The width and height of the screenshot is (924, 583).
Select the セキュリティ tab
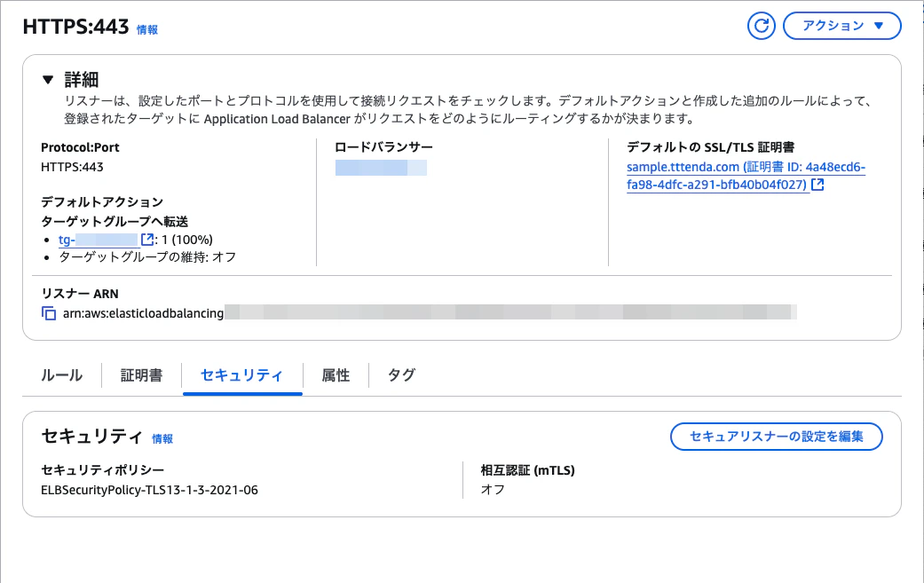242,375
